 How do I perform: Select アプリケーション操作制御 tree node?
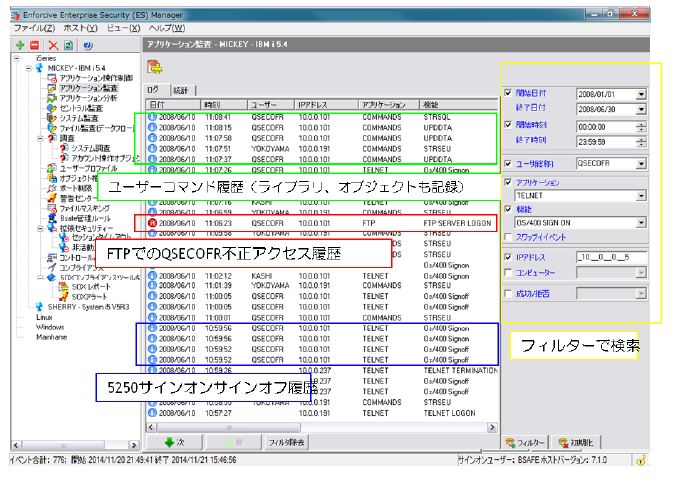point(96,78)
